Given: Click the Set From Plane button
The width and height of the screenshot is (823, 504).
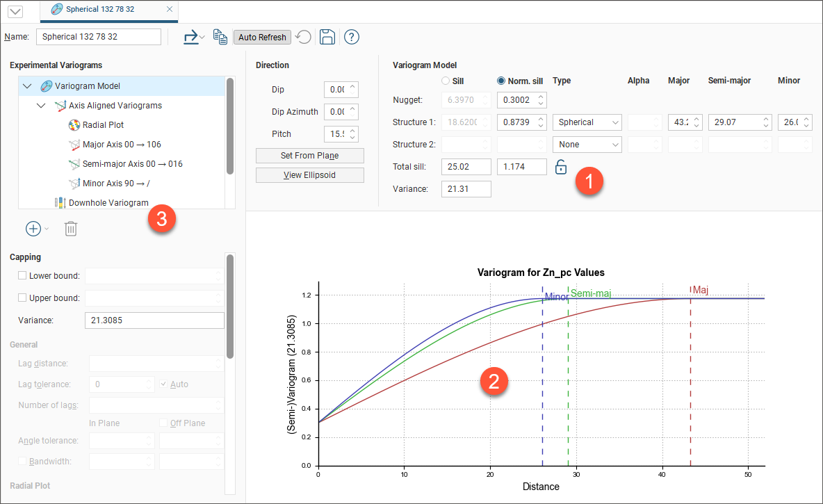Looking at the screenshot, I should [x=309, y=156].
